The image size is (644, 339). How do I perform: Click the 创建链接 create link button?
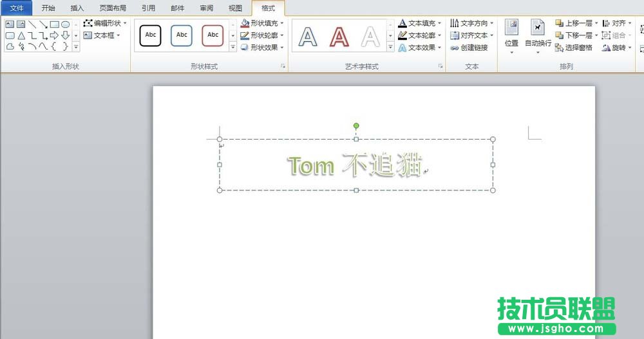click(x=469, y=48)
